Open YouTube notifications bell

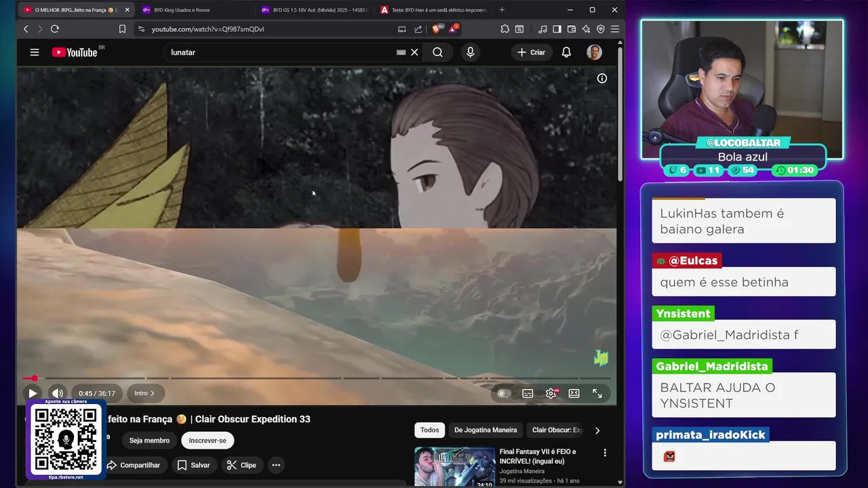566,52
